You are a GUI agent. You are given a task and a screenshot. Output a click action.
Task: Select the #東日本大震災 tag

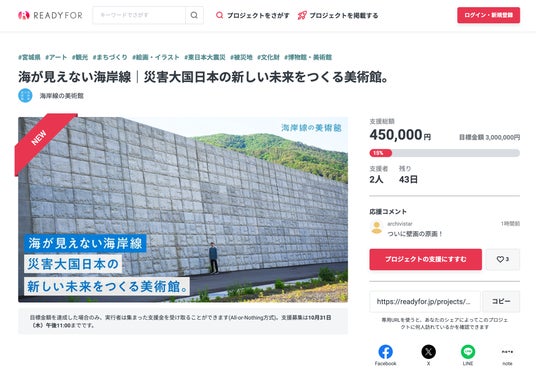205,57
